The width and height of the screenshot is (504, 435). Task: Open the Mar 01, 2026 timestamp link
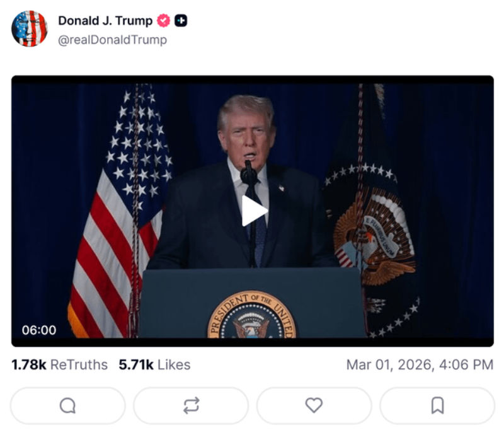[420, 365]
